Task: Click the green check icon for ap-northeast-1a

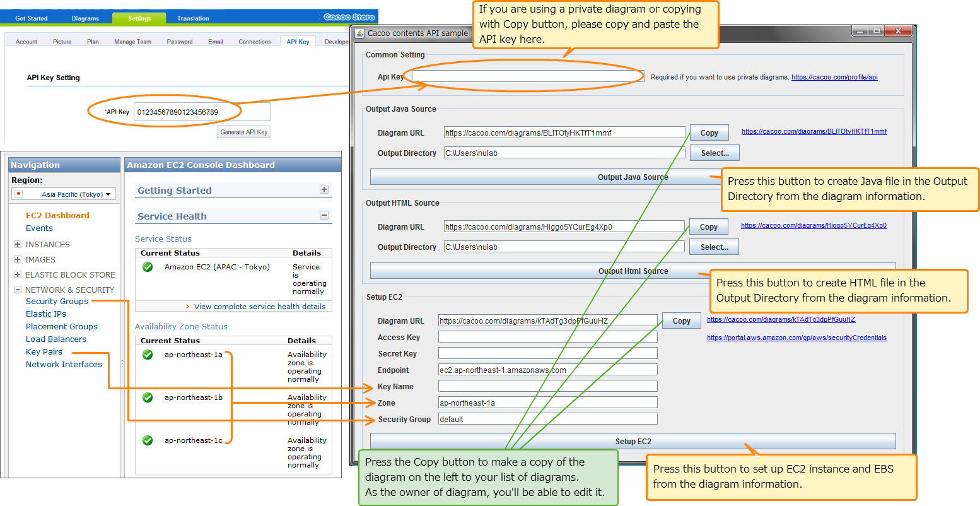Action: (x=147, y=355)
